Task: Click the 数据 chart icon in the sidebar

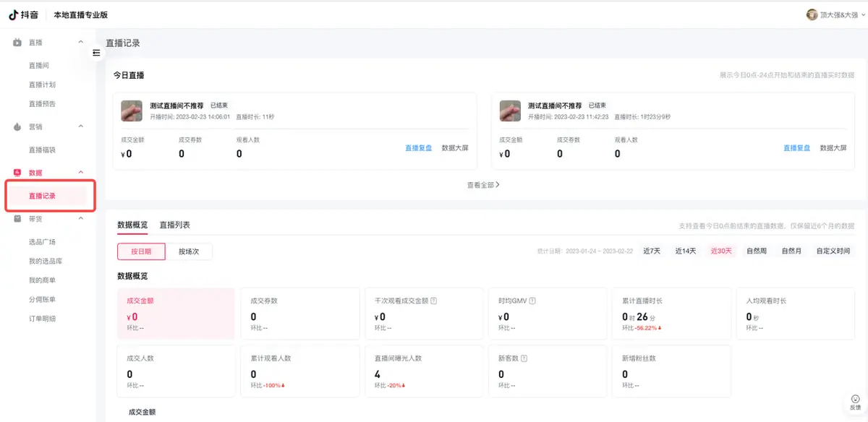Action: pos(17,173)
